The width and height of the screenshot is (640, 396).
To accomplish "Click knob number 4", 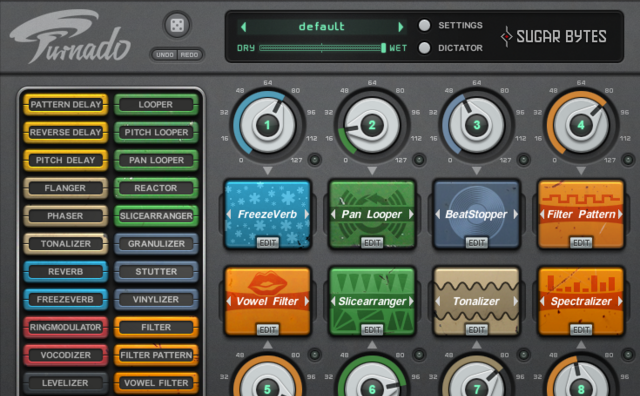I will click(581, 125).
